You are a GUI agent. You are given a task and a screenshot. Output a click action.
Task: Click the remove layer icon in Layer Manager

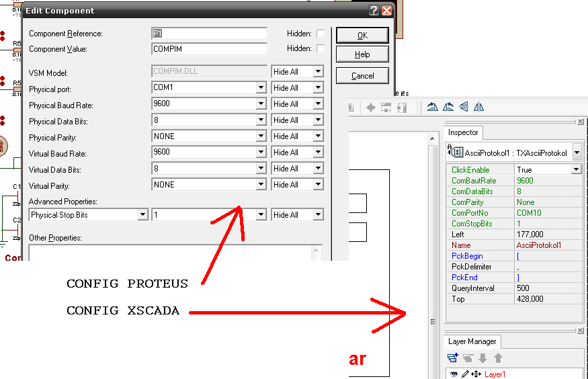[x=468, y=358]
